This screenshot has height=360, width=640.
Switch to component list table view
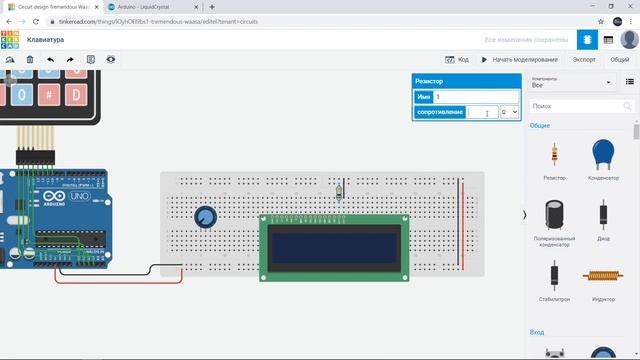608,40
